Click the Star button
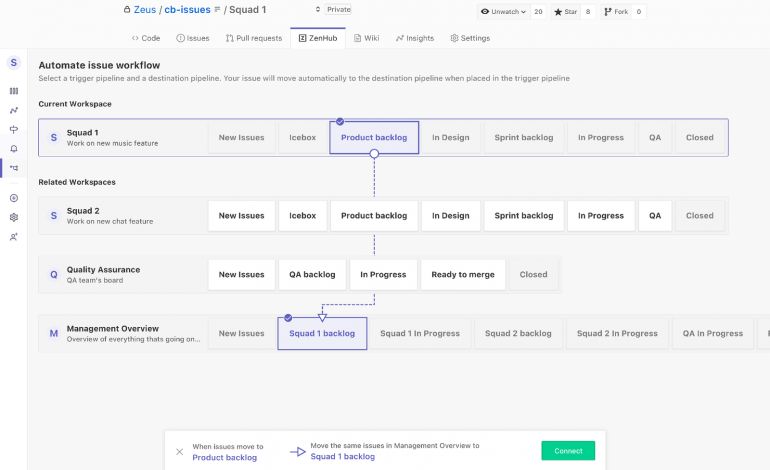 pos(565,12)
